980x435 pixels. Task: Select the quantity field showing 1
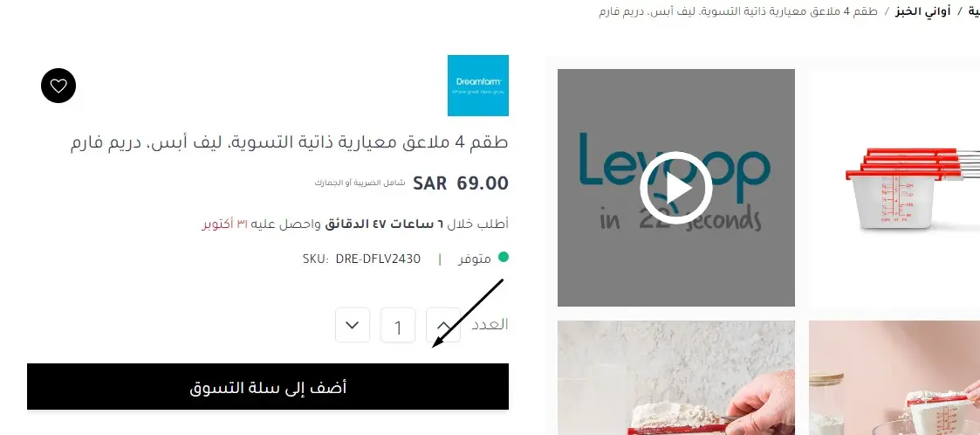[398, 326]
